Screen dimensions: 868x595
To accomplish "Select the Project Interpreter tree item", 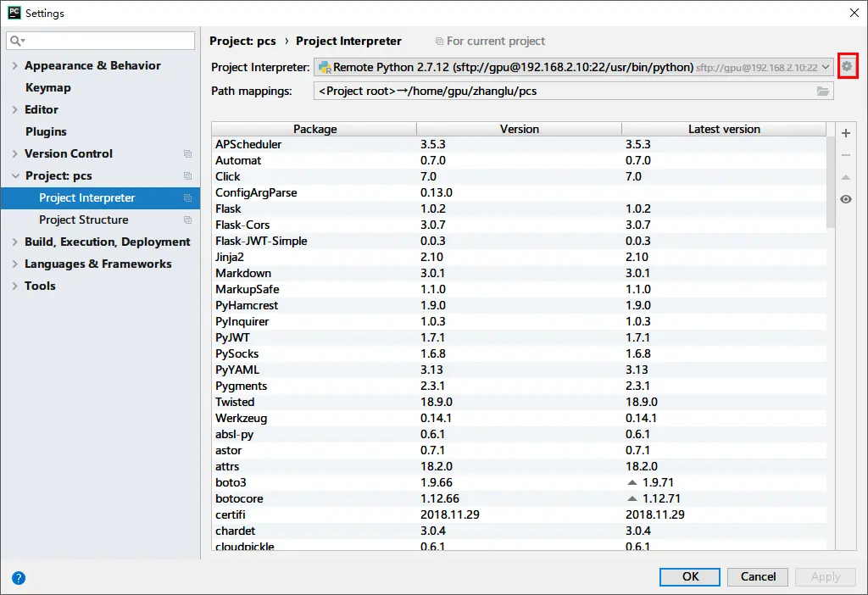I will pos(100,198).
